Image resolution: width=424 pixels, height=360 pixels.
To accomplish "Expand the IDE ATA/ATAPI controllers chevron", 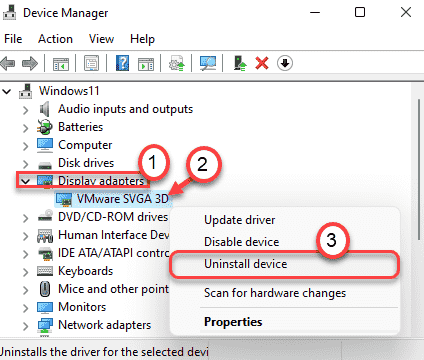I will 26,254.
